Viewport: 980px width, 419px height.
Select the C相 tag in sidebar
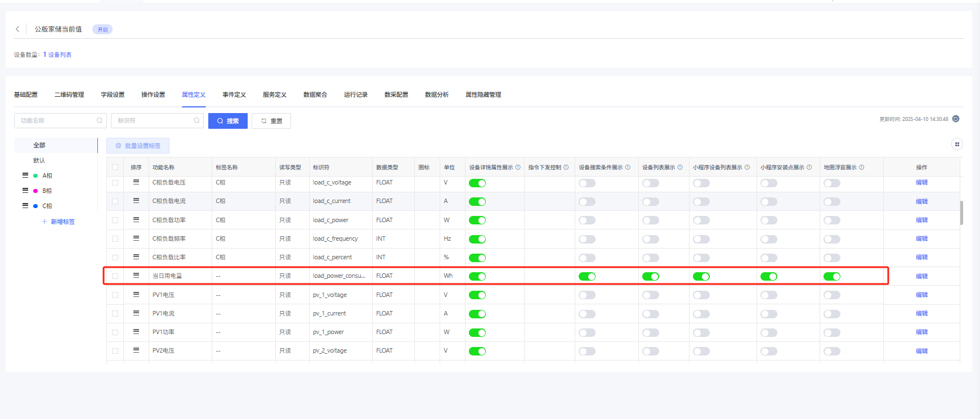[47, 206]
